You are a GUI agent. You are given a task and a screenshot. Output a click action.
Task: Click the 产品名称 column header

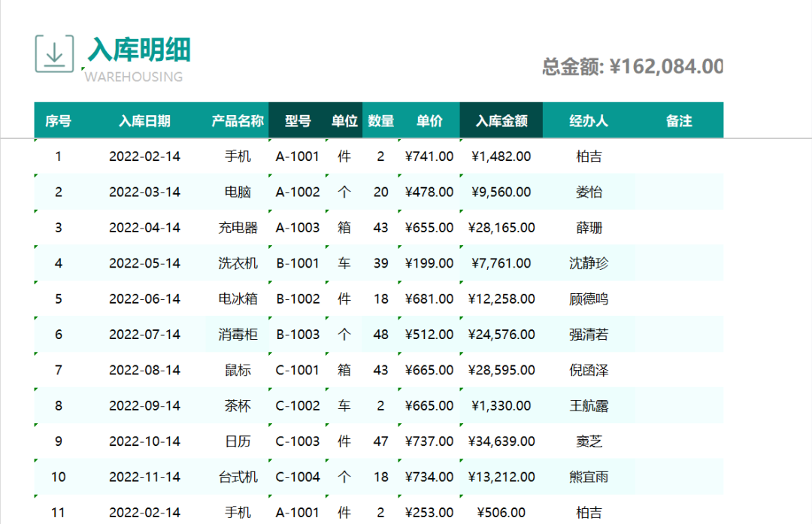[238, 120]
